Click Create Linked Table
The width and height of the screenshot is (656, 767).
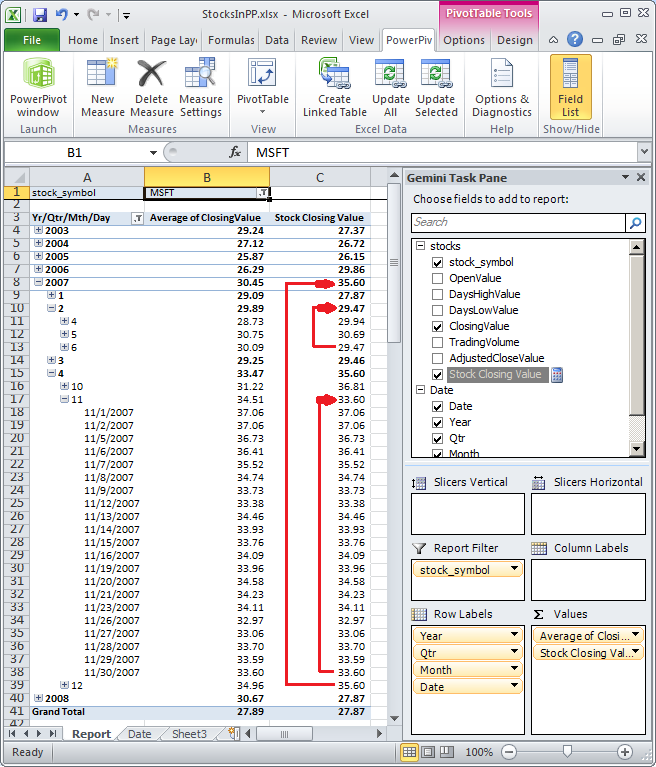[334, 88]
